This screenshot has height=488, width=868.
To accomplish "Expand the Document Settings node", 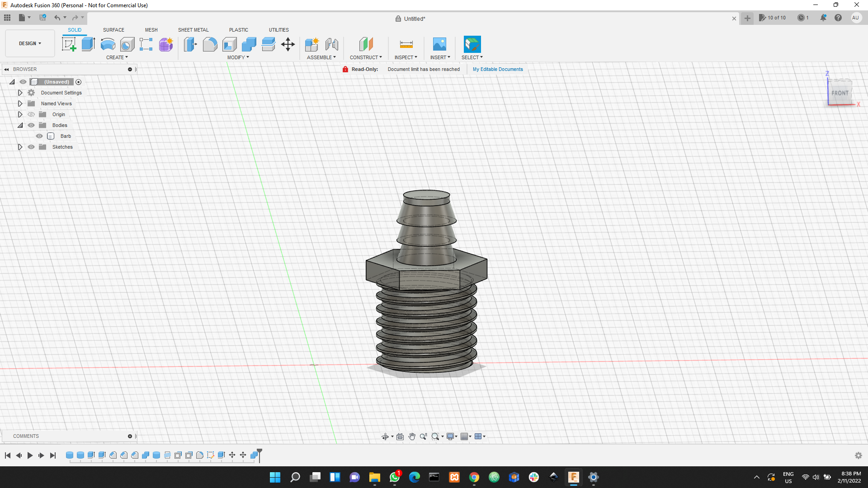I will tap(20, 93).
